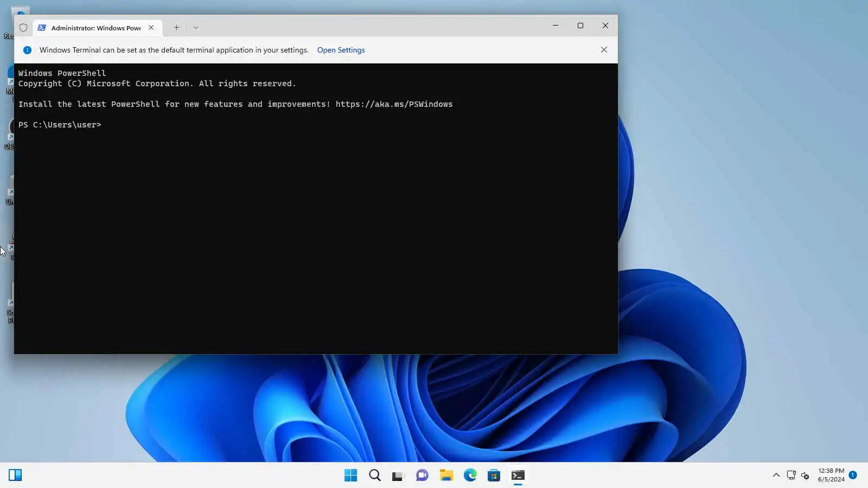Close the Windows Terminal window
The height and width of the screenshot is (488, 868).
[x=605, y=25]
